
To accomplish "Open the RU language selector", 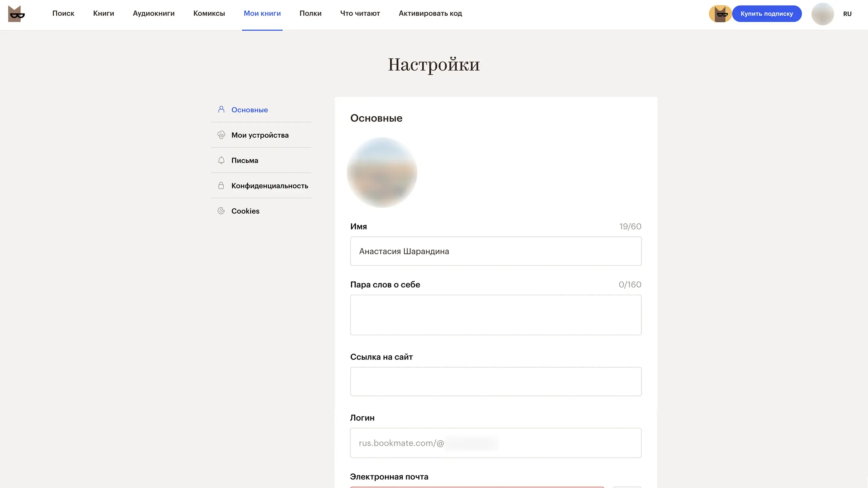I will pos(847,14).
